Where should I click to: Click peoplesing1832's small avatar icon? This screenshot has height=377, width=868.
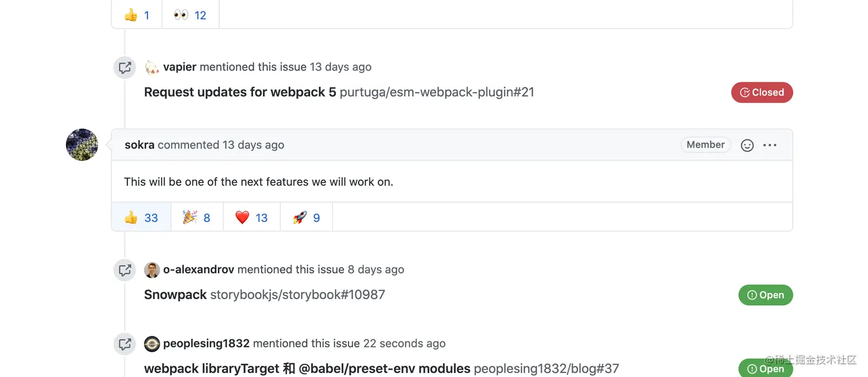tap(152, 344)
